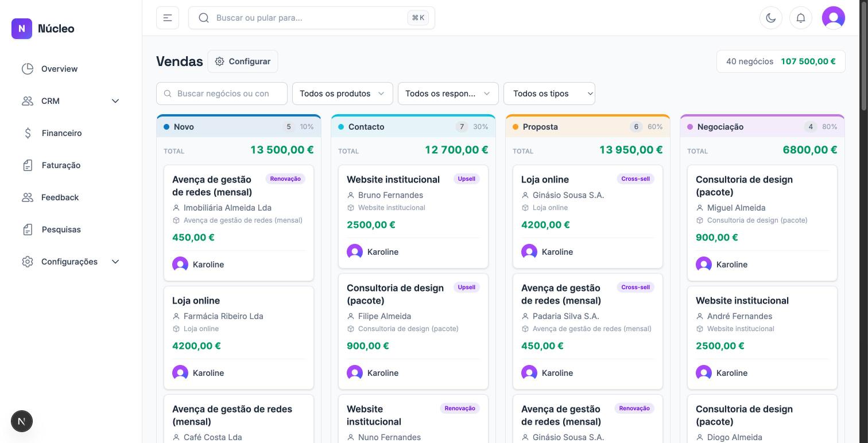Image resolution: width=868 pixels, height=443 pixels.
Task: Focus the top Buscar ou pular para field
Action: 312,18
